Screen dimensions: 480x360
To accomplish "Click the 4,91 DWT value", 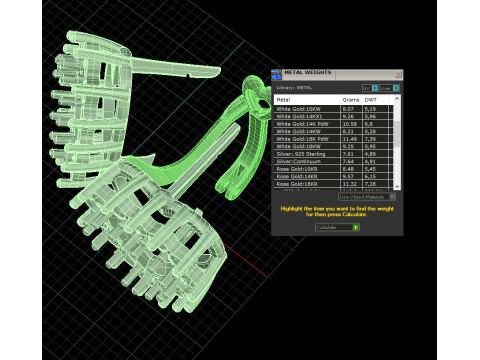I will (x=370, y=161).
